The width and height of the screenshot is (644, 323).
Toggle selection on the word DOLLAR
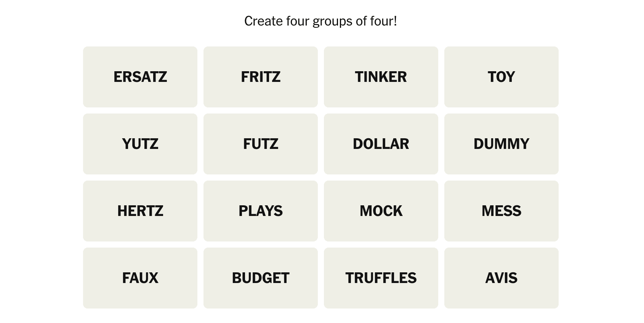(381, 144)
